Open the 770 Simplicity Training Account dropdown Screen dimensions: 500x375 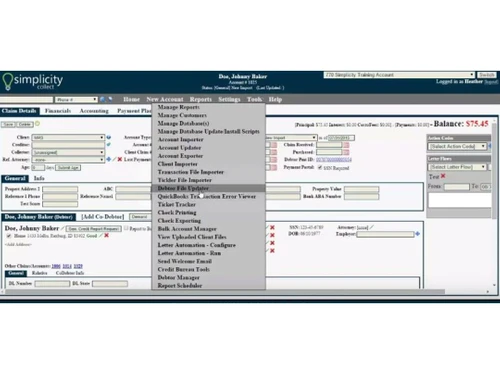(x=399, y=75)
